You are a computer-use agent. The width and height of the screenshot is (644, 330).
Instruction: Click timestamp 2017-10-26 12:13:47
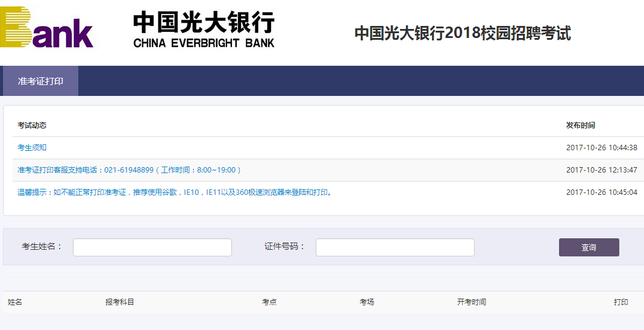click(602, 170)
